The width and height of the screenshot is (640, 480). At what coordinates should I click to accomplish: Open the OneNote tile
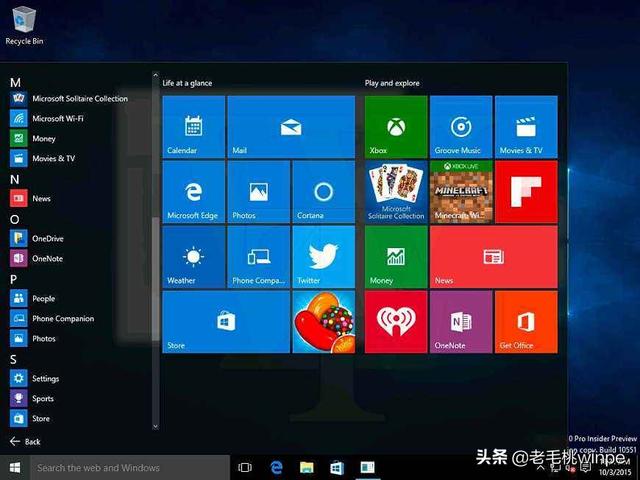(x=461, y=322)
